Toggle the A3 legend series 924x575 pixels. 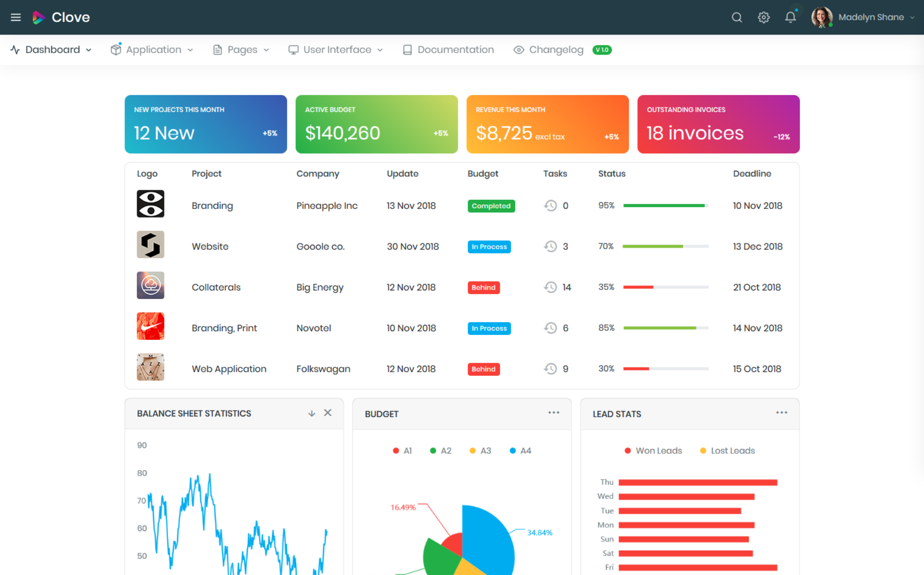pyautogui.click(x=481, y=451)
